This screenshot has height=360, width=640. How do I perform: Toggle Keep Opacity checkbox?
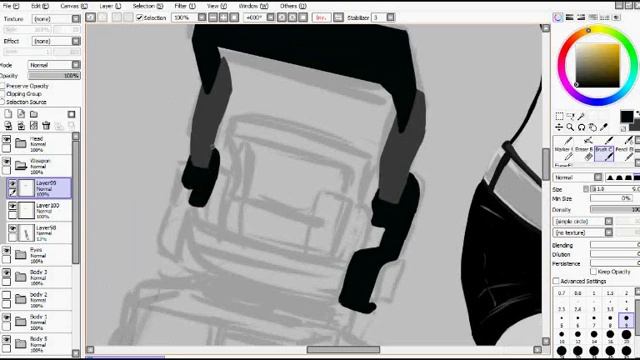click(x=593, y=272)
